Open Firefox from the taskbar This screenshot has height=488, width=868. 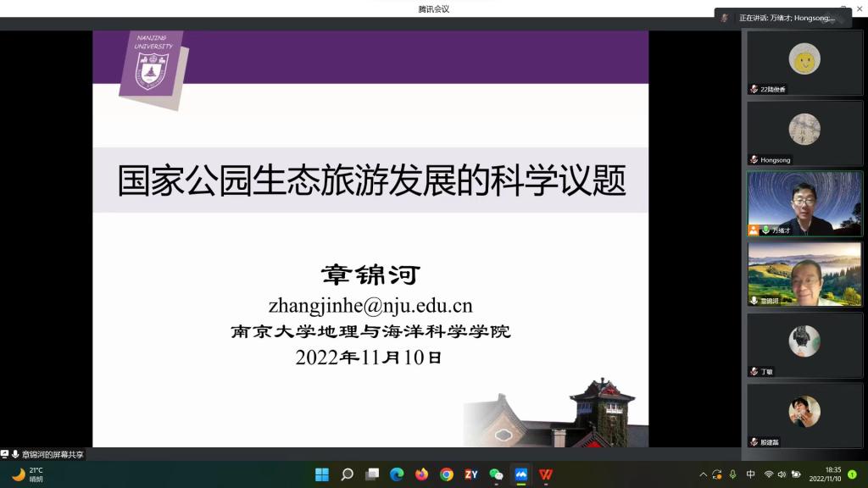pyautogui.click(x=421, y=474)
